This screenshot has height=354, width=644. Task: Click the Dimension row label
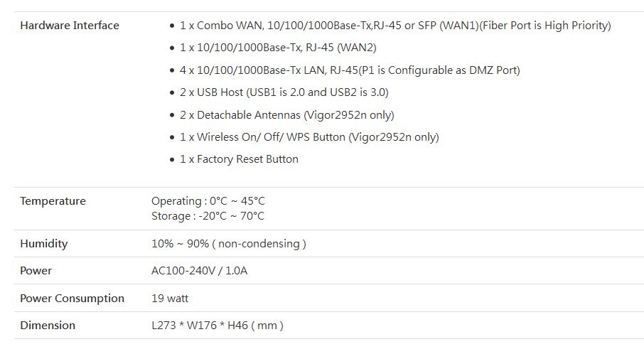[48, 326]
